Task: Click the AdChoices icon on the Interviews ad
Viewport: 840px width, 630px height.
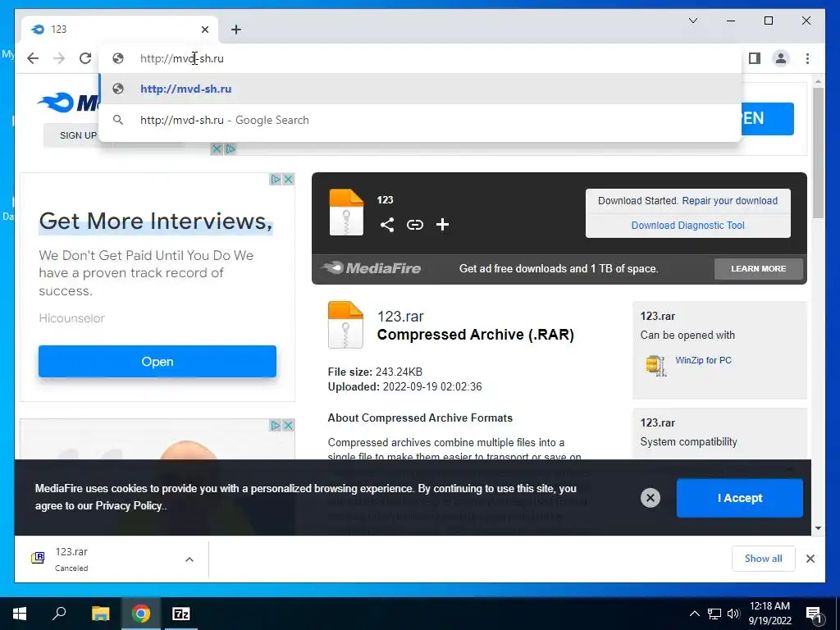Action: click(276, 180)
